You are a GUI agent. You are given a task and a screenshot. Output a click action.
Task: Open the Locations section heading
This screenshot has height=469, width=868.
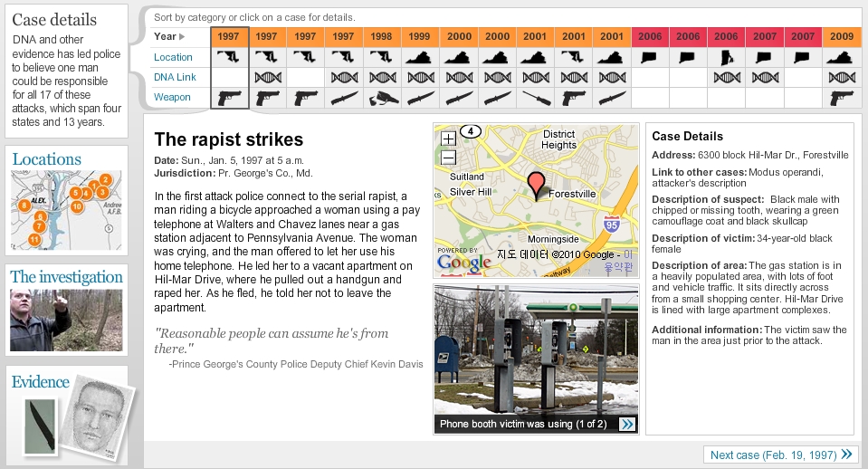point(46,159)
